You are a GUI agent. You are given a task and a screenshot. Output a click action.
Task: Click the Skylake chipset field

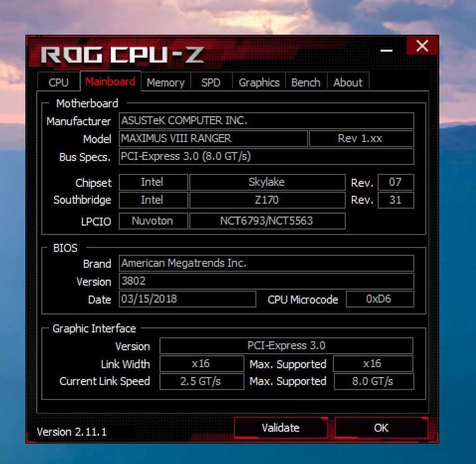coord(268,182)
